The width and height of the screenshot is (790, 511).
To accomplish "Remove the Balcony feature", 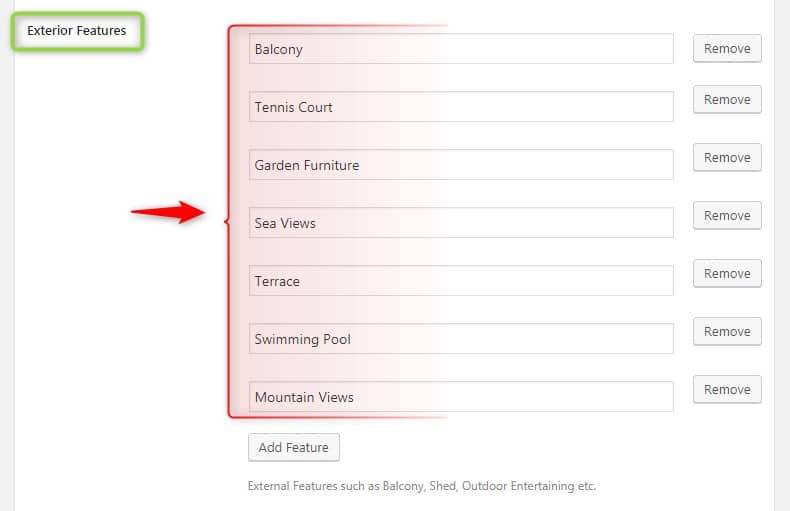I will point(727,49).
